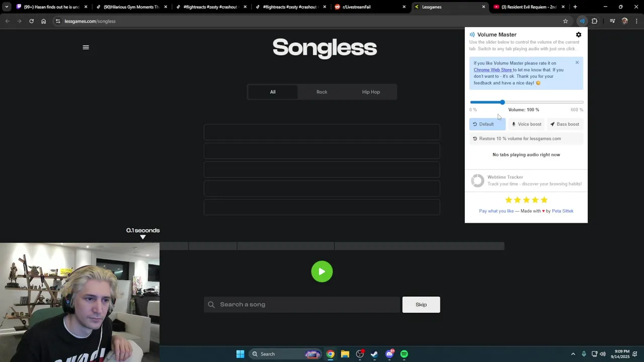
Task: Navigate back in browser
Action: [x=8, y=21]
